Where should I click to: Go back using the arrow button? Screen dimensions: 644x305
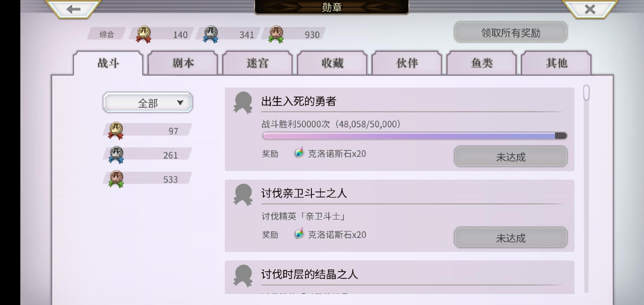pyautogui.click(x=73, y=9)
